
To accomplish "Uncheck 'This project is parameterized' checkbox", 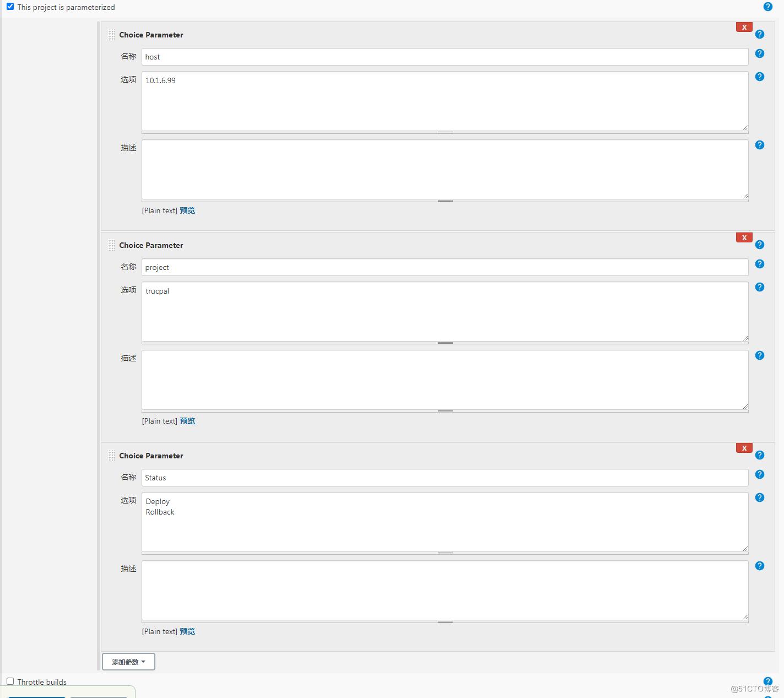I will coord(10,7).
